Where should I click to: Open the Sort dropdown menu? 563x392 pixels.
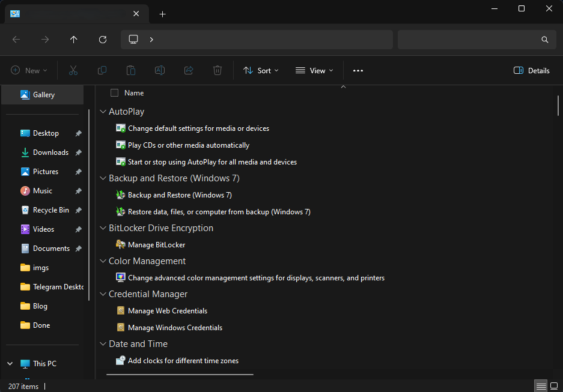pos(261,71)
